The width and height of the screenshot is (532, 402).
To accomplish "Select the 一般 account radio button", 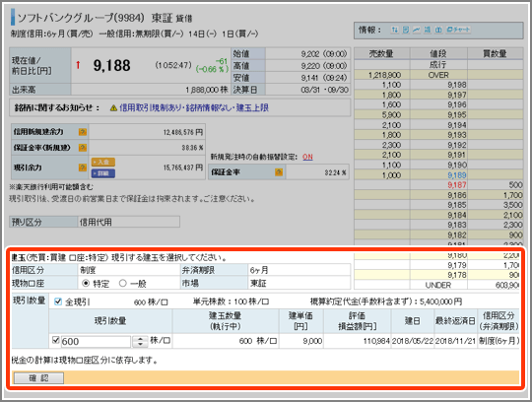I will point(123,283).
